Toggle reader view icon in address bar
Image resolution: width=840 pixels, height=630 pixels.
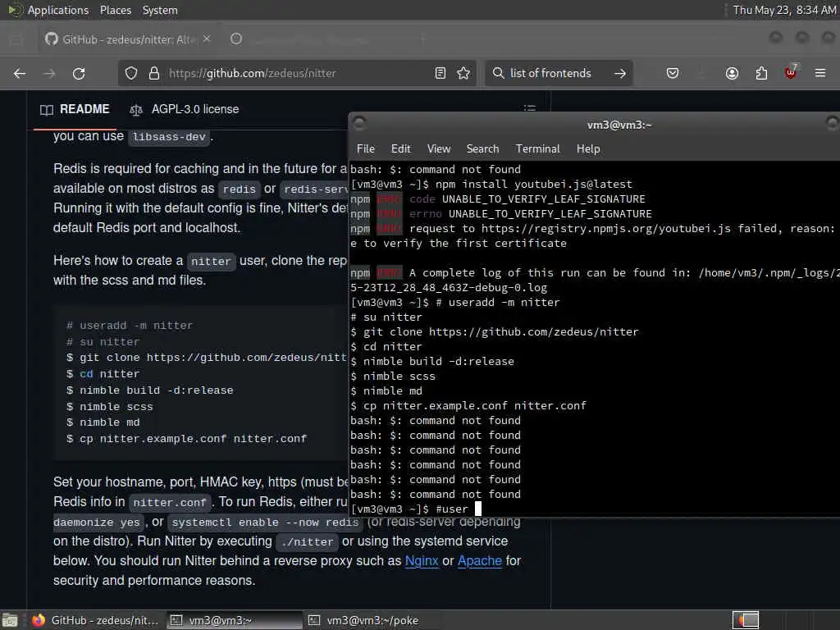(x=441, y=73)
